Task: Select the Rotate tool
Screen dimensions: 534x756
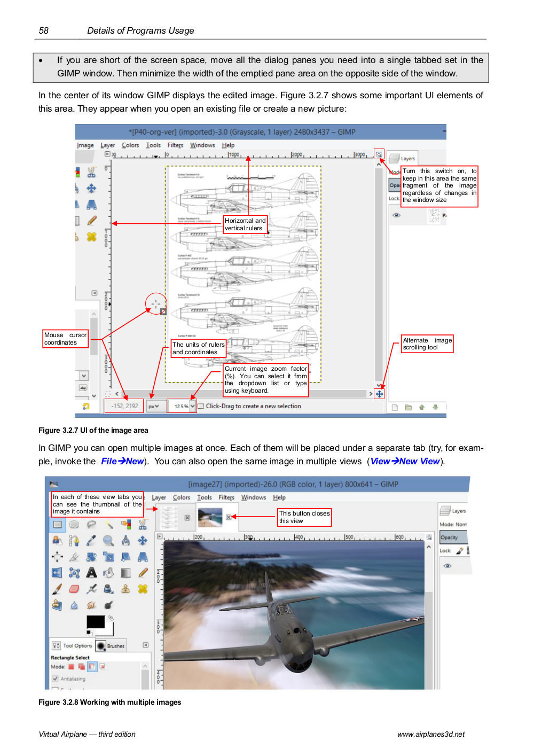Action: [91, 557]
